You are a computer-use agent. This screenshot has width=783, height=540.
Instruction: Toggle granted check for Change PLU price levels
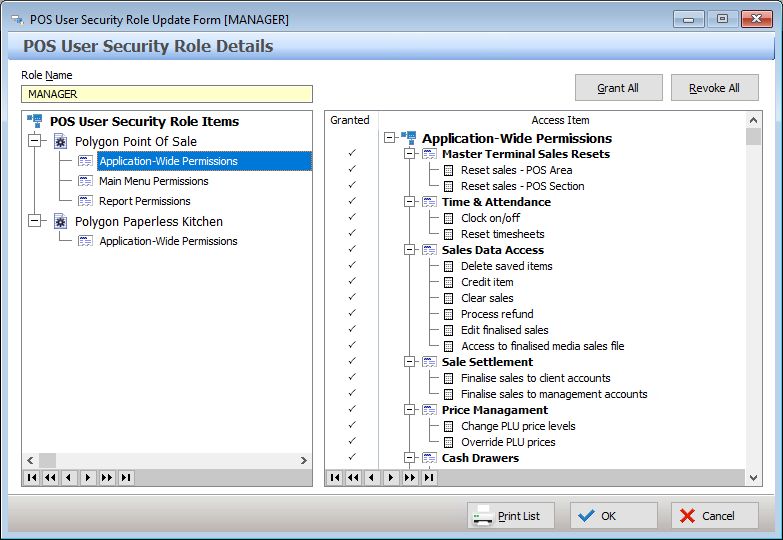[352, 425]
